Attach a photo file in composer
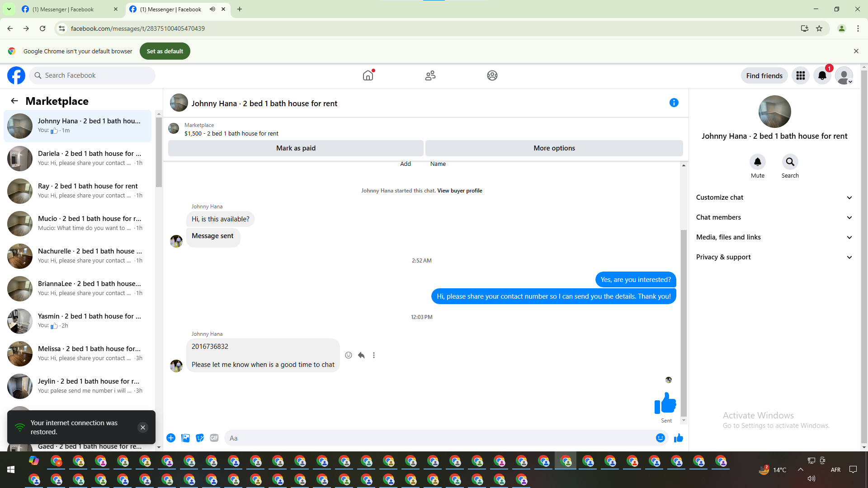The width and height of the screenshot is (868, 488). coord(185,438)
